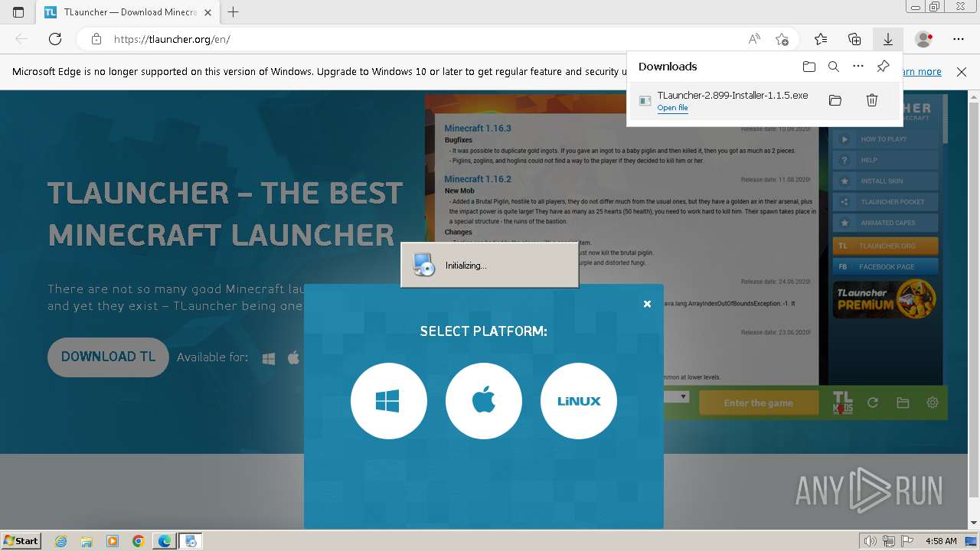The image size is (980, 551).
Task: Open the tab actions menu icon
Action: pos(18,12)
